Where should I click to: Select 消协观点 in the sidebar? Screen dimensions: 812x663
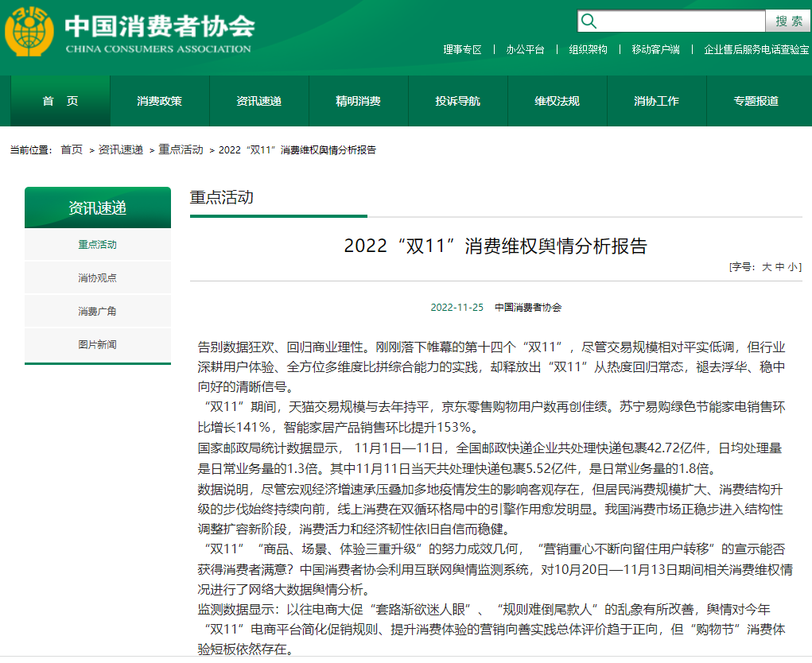point(97,278)
